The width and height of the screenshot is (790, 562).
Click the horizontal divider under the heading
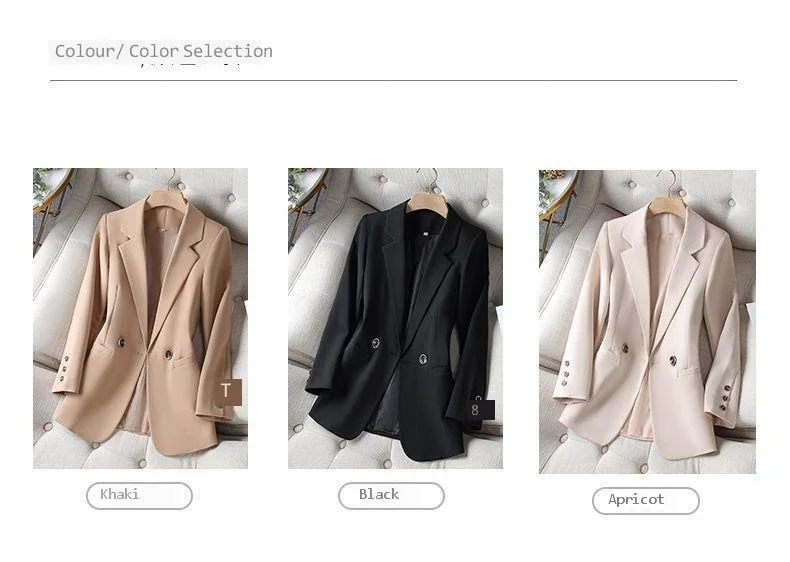[x=393, y=80]
